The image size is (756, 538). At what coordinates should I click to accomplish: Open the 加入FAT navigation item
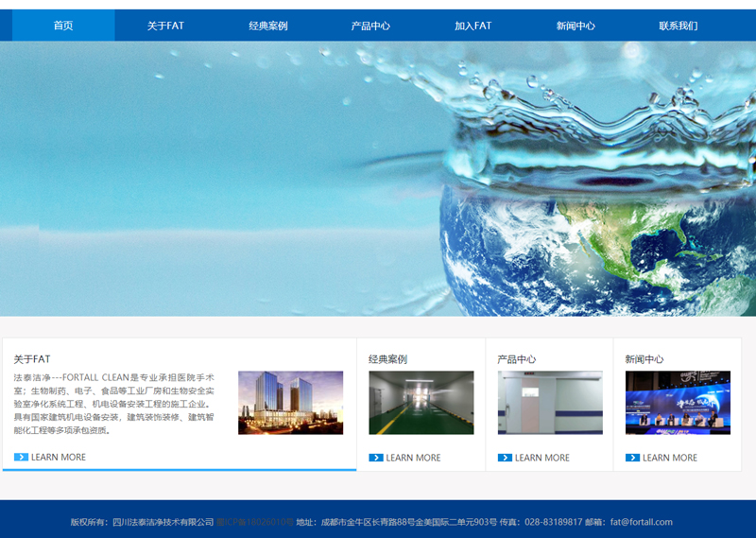(472, 26)
